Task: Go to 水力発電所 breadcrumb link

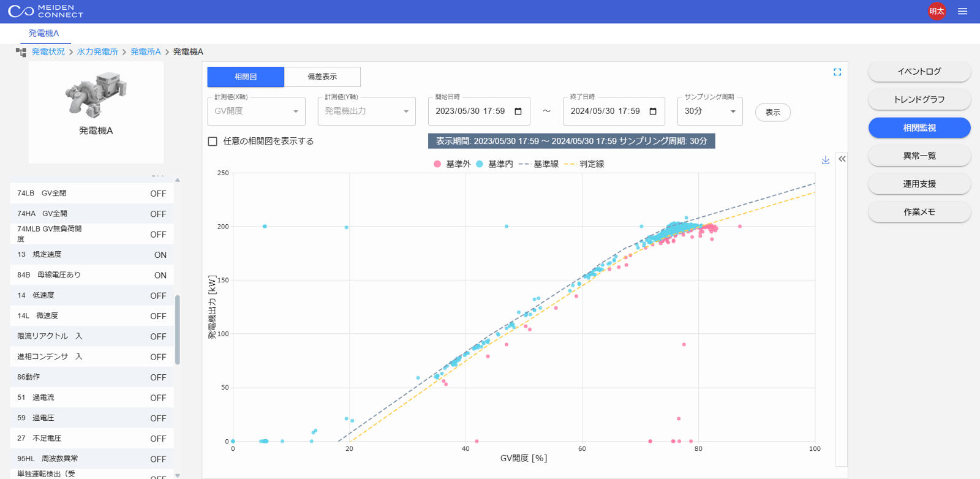Action: pos(97,52)
